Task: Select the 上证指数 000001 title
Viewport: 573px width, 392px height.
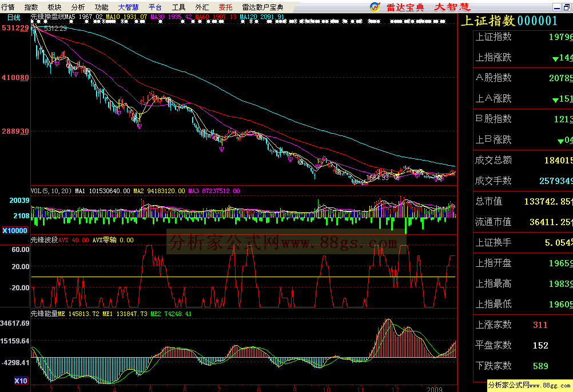Action: click(x=509, y=21)
